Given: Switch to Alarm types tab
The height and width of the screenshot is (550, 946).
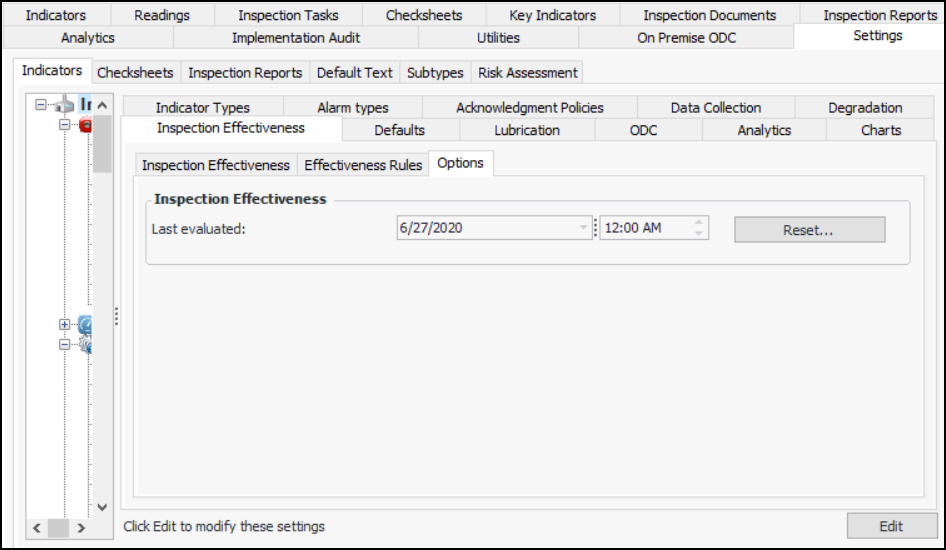Looking at the screenshot, I should click(353, 108).
